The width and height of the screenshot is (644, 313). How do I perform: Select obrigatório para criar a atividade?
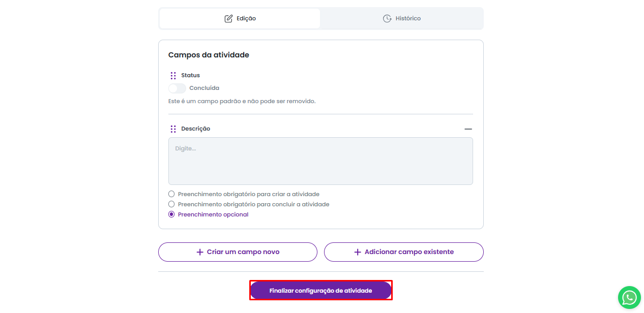171,194
